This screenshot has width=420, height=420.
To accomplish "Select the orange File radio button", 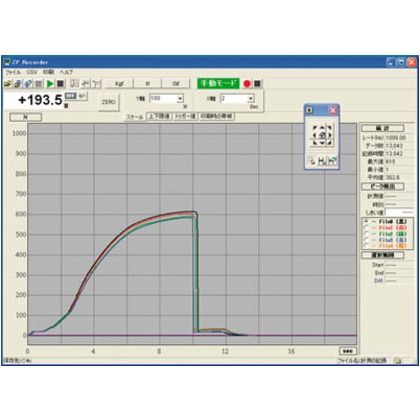I will 366,246.
